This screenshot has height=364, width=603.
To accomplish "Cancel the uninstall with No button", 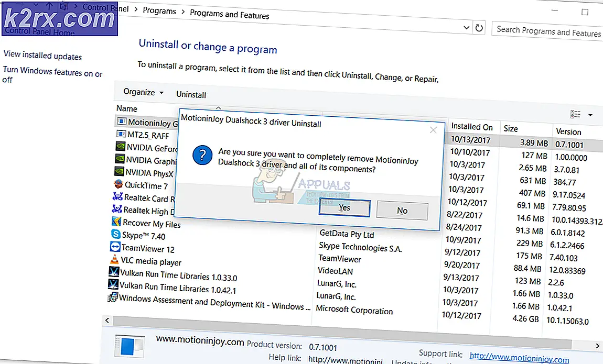I will click(x=402, y=211).
